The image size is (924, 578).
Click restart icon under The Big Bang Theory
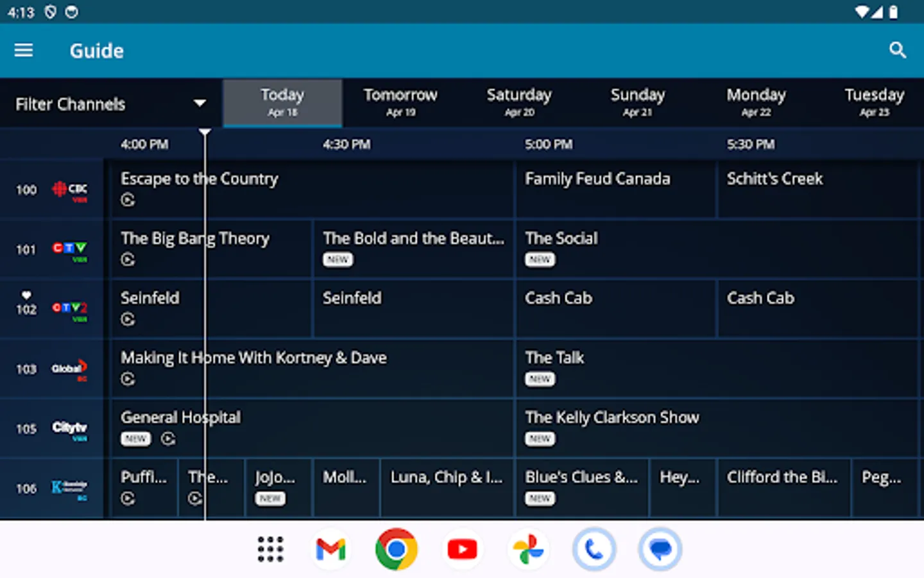(128, 259)
